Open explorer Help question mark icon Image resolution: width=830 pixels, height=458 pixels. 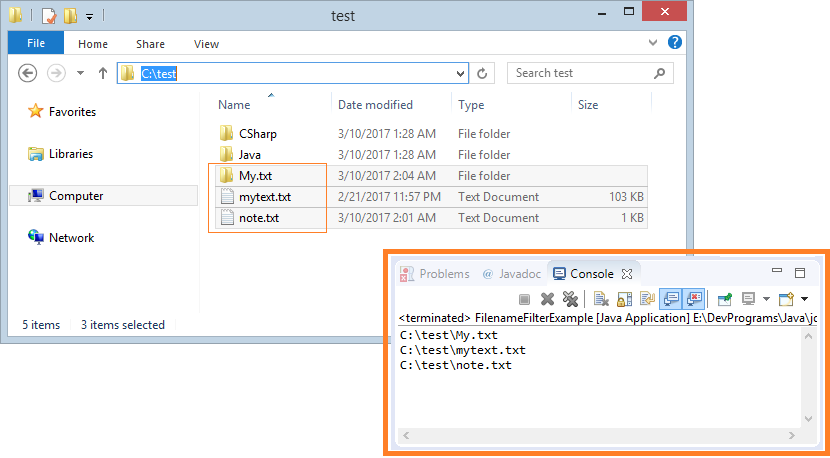pos(675,43)
